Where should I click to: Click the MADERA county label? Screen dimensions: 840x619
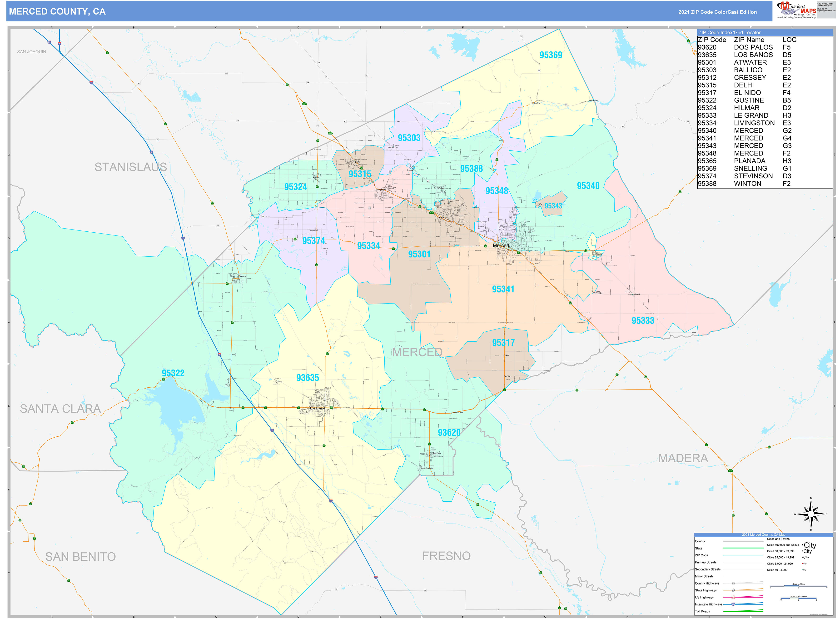[683, 458]
